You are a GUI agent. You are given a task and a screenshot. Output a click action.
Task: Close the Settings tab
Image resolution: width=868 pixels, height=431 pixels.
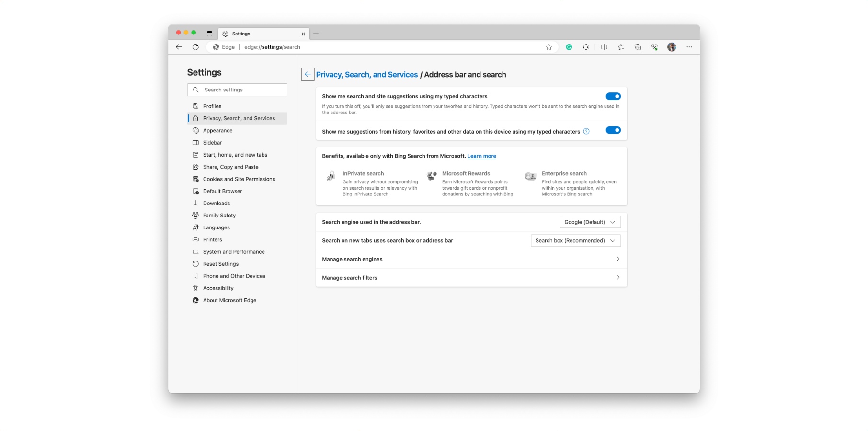pos(303,34)
